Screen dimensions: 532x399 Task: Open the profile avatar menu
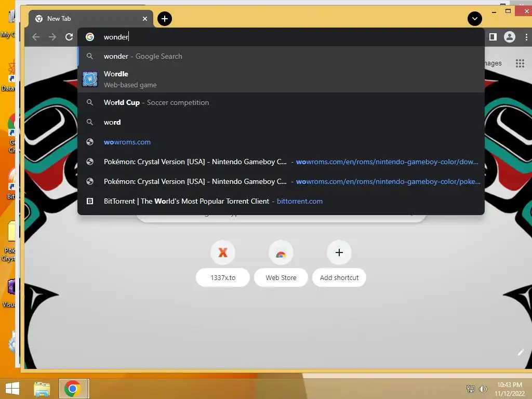(509, 37)
